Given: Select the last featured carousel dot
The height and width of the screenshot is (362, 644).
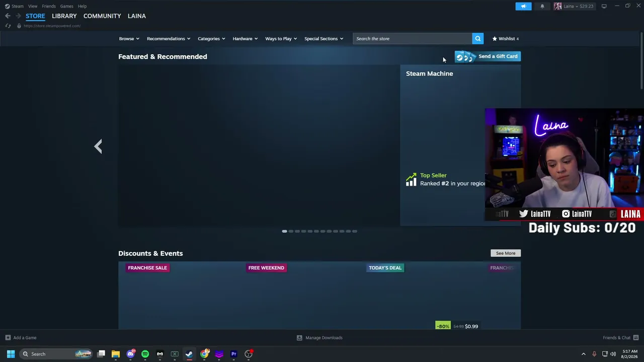Looking at the screenshot, I should 355,231.
